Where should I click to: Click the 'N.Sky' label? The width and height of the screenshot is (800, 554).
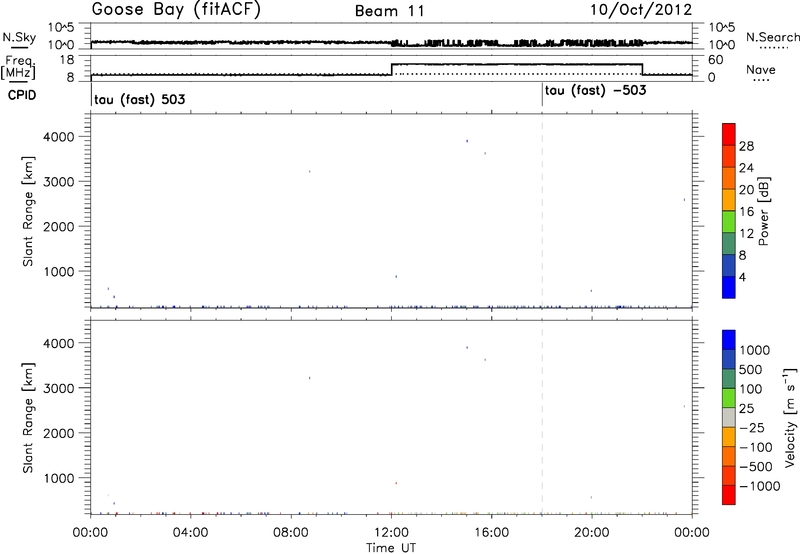pos(19,37)
